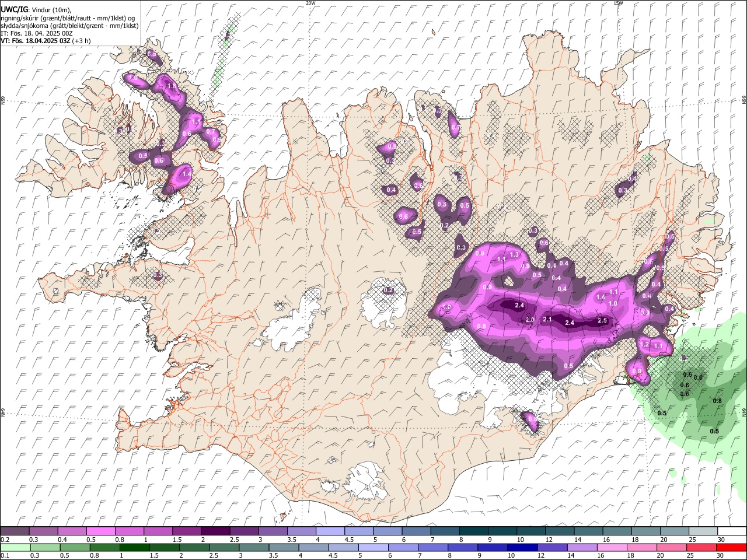Pick the green swatch between 0.5 and 0.8, lower scale
Screen dimensions: 747x560
pyautogui.click(x=75, y=547)
